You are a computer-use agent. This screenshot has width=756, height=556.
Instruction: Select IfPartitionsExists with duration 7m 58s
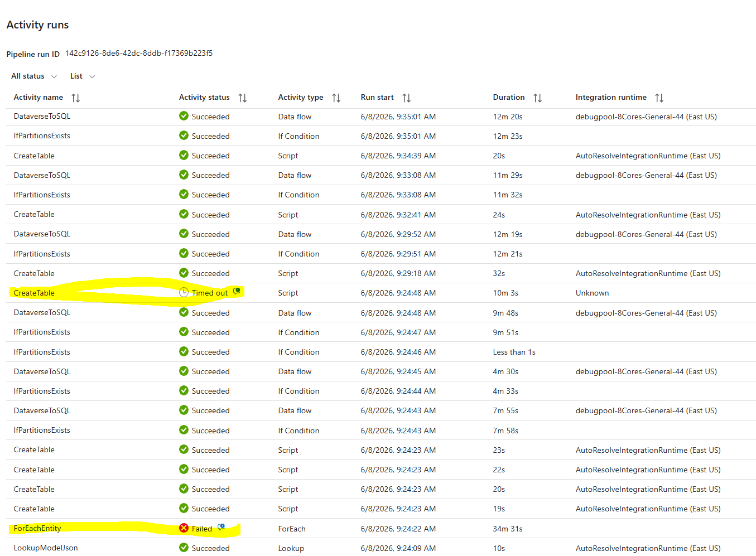(42, 430)
